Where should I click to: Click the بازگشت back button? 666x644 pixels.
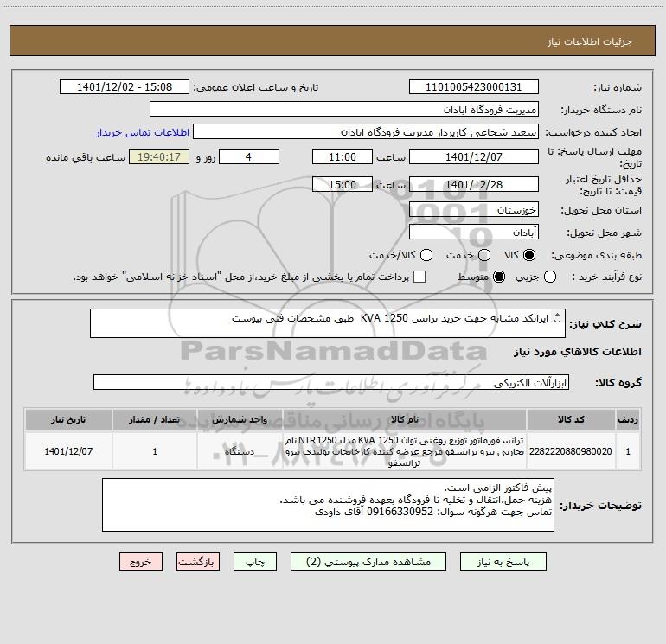(x=198, y=562)
